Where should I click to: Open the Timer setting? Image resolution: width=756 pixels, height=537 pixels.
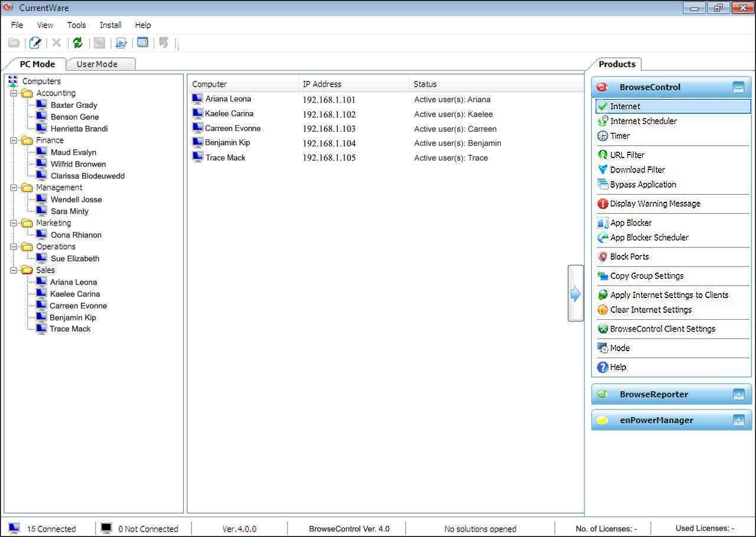click(620, 136)
